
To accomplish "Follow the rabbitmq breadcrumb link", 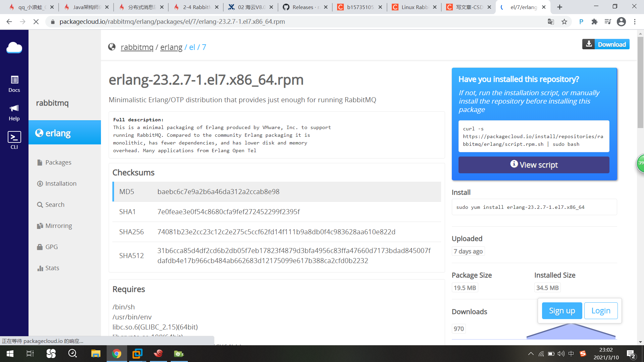I will point(137,47).
